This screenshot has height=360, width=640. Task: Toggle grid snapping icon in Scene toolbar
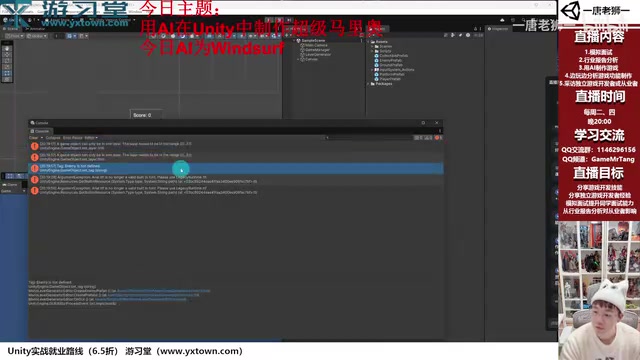tap(71, 36)
